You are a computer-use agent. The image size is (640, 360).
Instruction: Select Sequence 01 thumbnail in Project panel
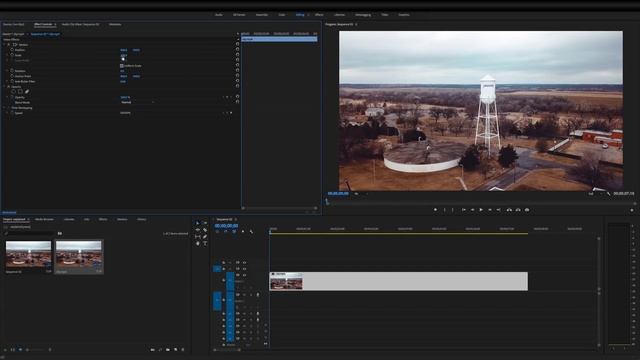tap(28, 255)
